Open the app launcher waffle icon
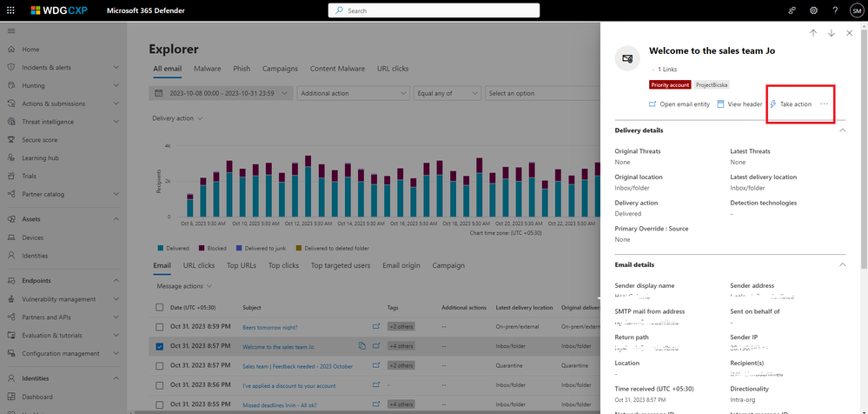This screenshot has height=414, width=868. pos(11,10)
